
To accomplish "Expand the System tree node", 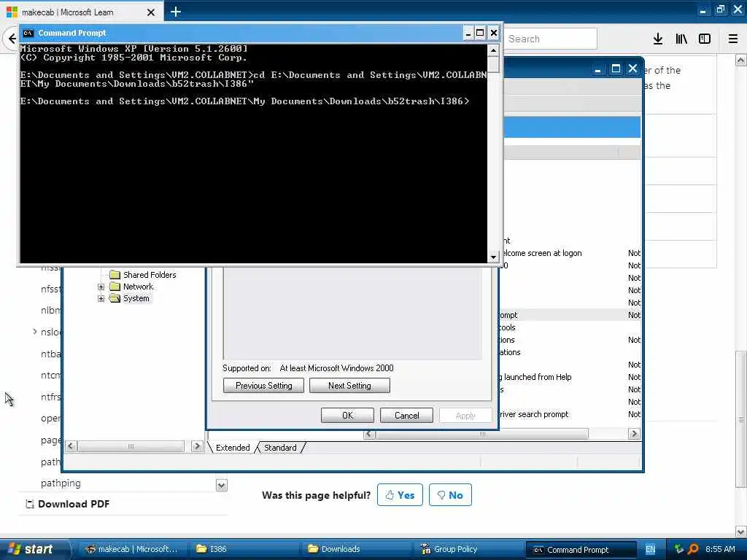I will click(x=101, y=298).
